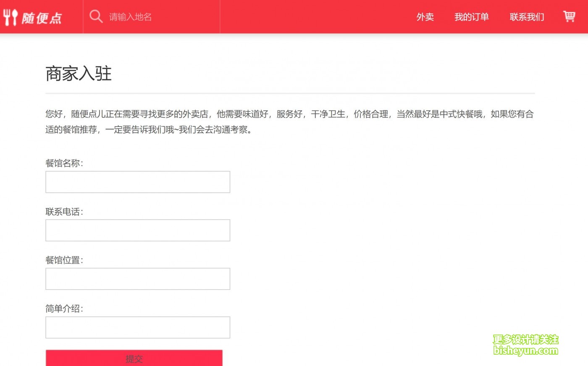
Task: Click the intro paragraph starting 您好，随便点儿
Action: (x=290, y=122)
